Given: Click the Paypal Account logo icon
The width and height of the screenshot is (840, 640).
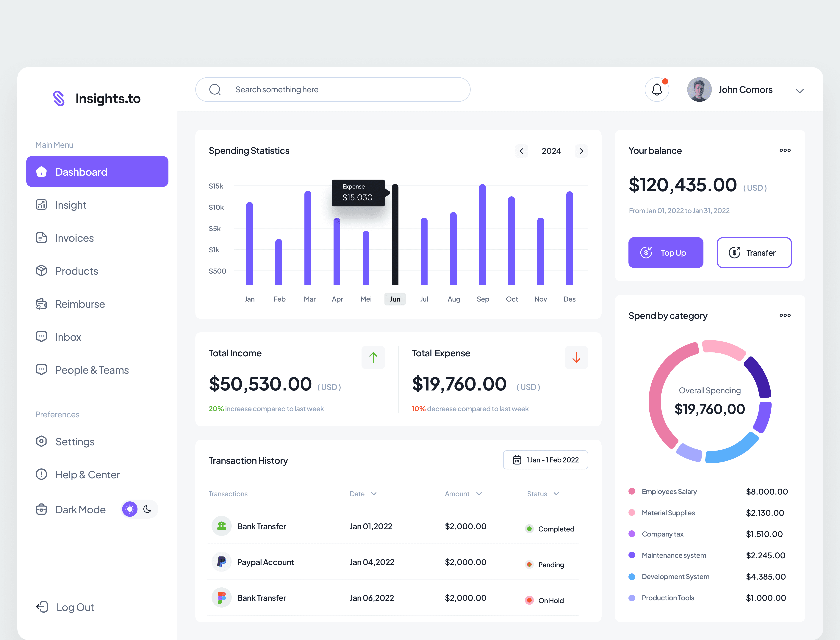Looking at the screenshot, I should click(x=221, y=562).
